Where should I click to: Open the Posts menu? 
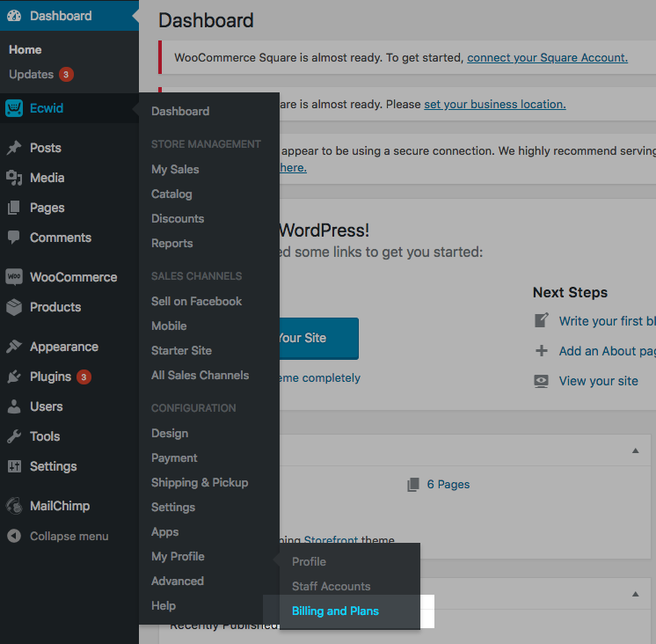(x=46, y=148)
